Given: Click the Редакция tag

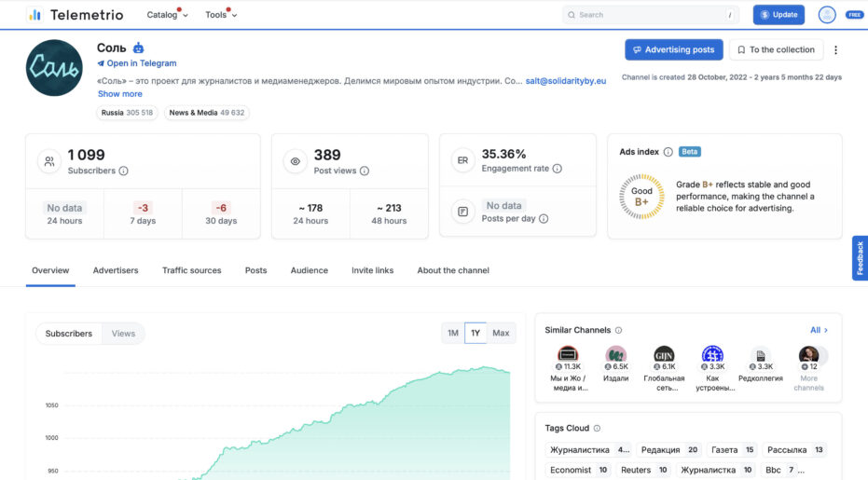Looking at the screenshot, I should point(668,450).
